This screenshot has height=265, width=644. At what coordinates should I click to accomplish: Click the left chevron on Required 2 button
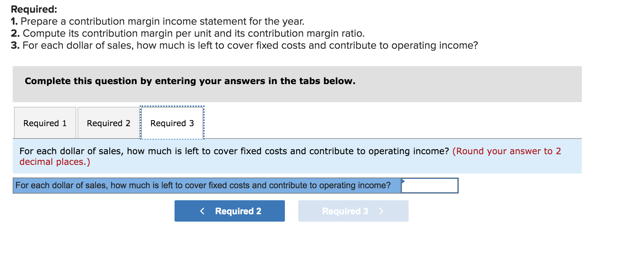coord(203,211)
